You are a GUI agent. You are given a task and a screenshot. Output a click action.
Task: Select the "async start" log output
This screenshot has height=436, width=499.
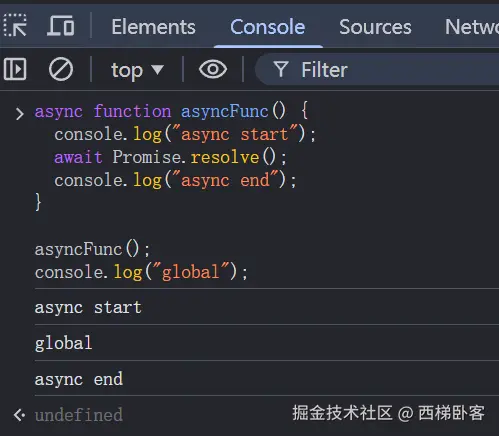point(88,307)
